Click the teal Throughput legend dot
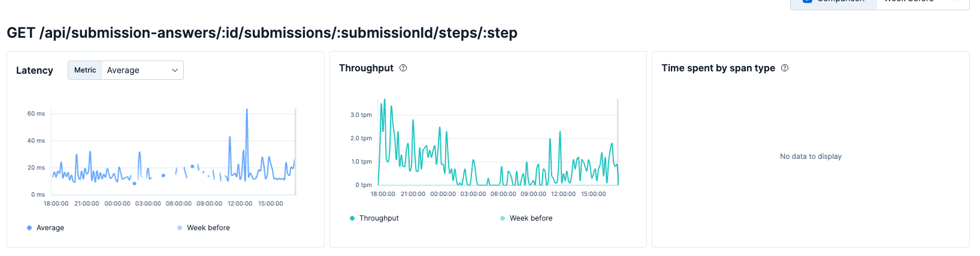The image size is (980, 256). (x=352, y=218)
